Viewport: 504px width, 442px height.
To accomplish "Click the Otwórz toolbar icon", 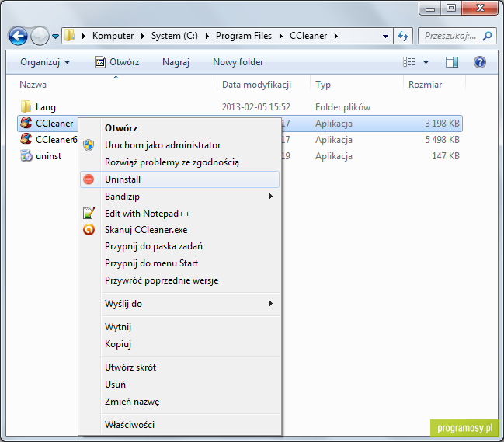I will point(100,62).
